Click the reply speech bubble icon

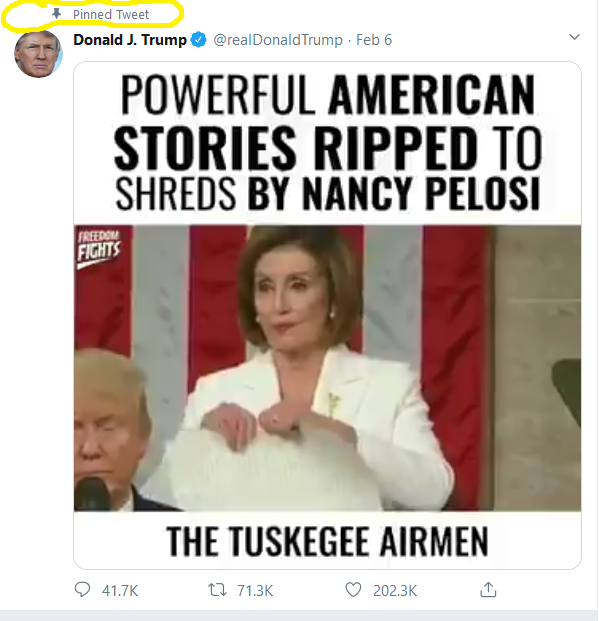[x=82, y=590]
